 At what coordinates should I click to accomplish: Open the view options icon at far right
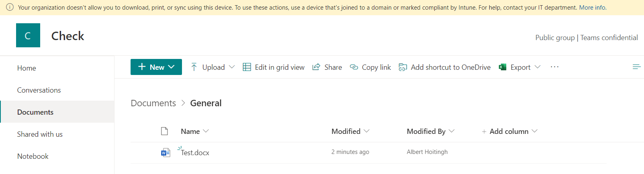(636, 67)
